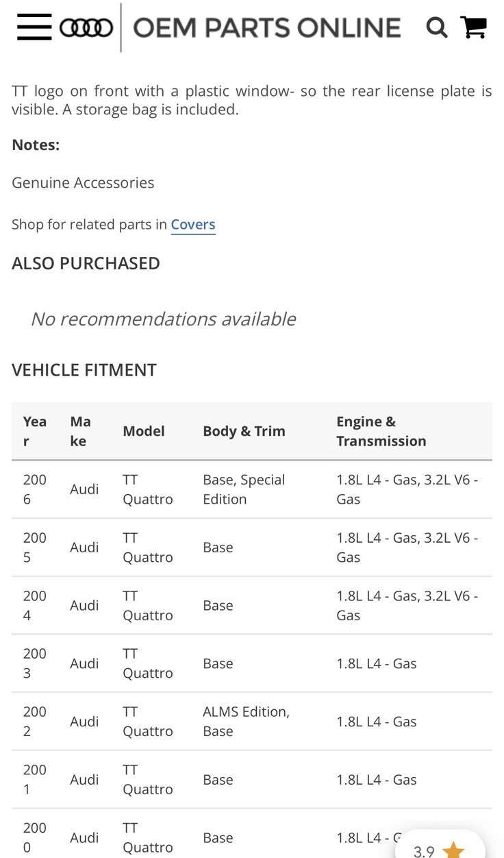Tap the OEM PARTS ONLINE title
504x858 pixels.
click(266, 27)
